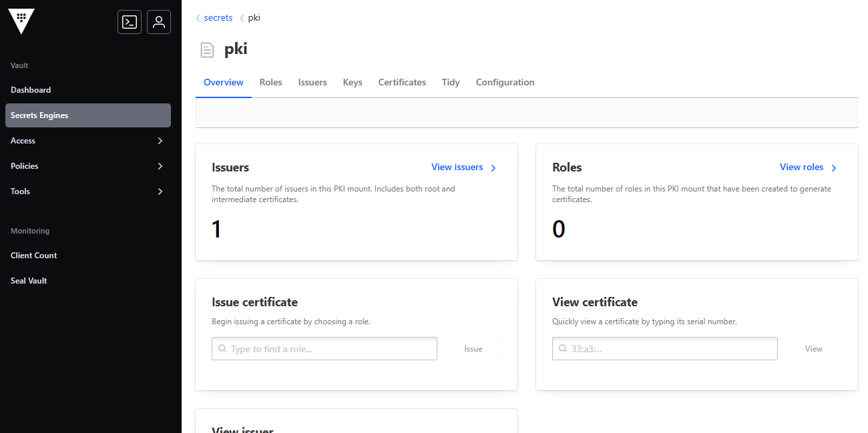Click the View certificate heading

pyautogui.click(x=595, y=302)
